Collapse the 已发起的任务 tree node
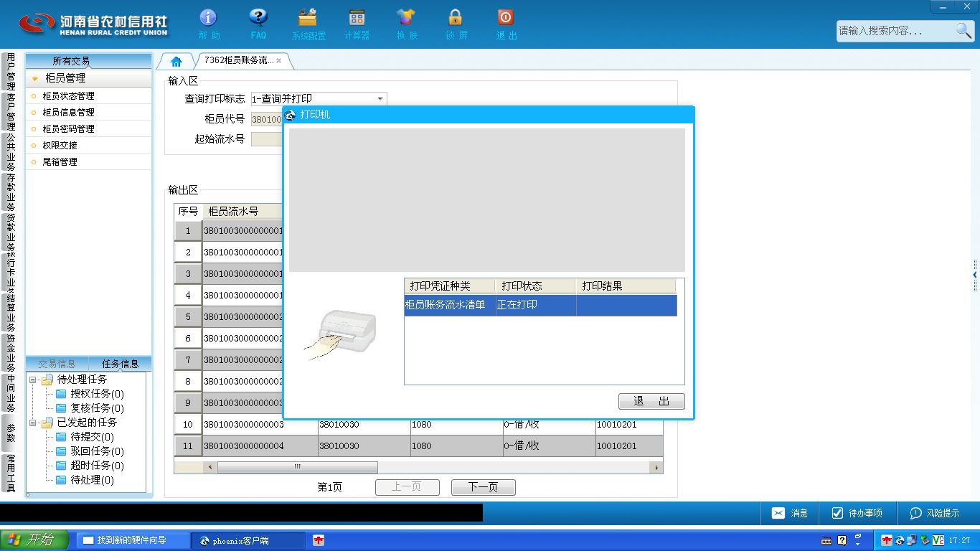The width and height of the screenshot is (980, 551). [33, 423]
